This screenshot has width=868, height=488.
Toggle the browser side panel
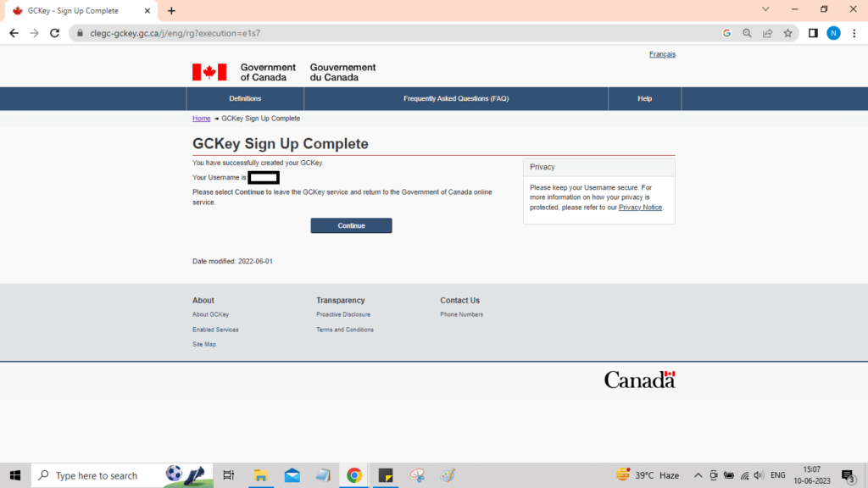[813, 33]
